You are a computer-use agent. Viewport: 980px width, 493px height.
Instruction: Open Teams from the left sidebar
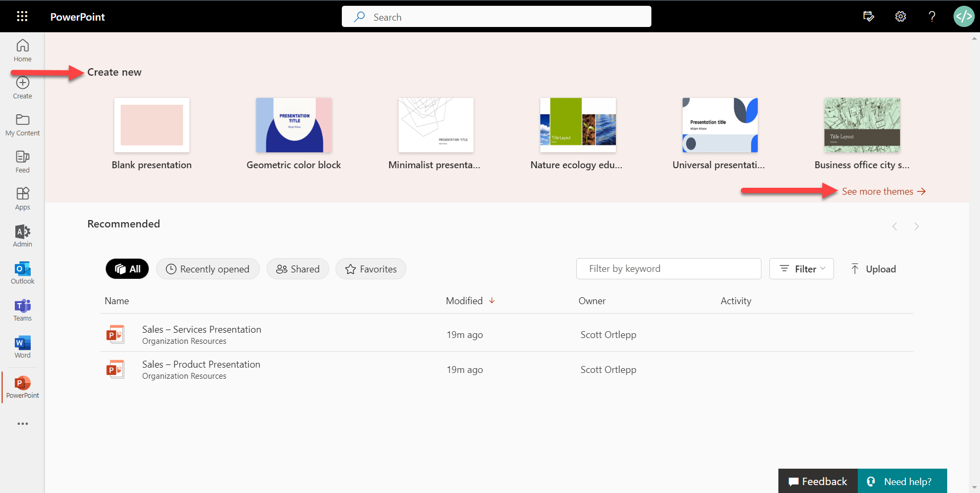[x=22, y=309]
